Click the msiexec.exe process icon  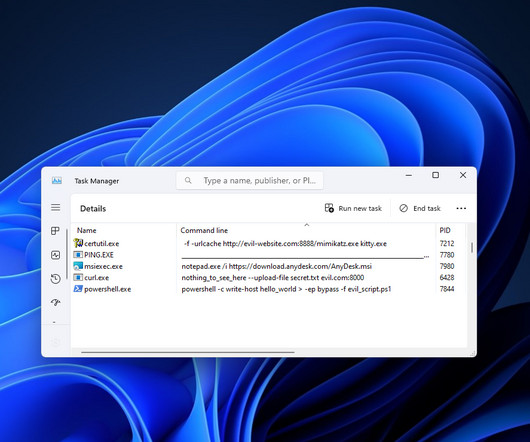78,266
